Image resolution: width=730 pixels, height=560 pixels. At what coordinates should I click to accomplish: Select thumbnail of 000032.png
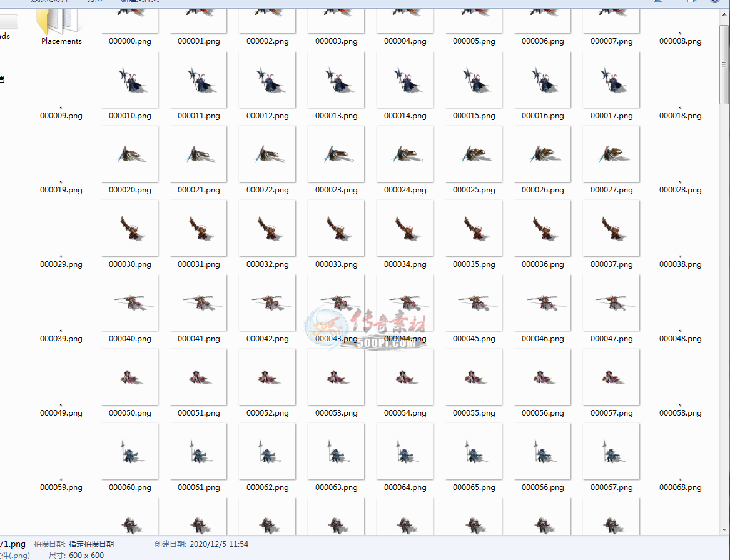click(267, 228)
